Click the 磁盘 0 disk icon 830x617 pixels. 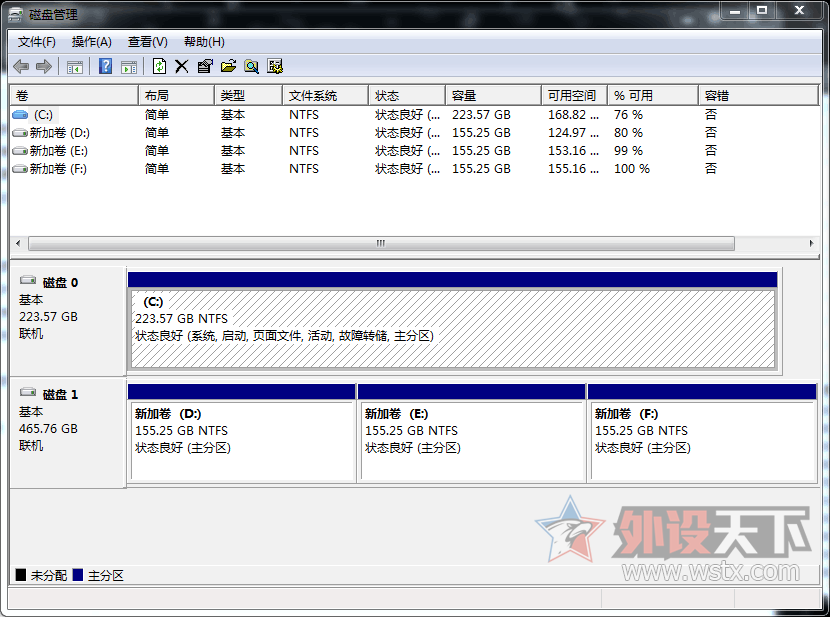pos(28,280)
